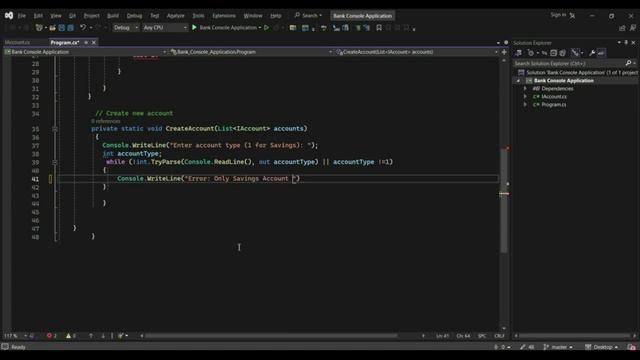The image size is (640, 360).
Task: Click Sync with Active Document icon
Action: pyautogui.click(x=544, y=53)
